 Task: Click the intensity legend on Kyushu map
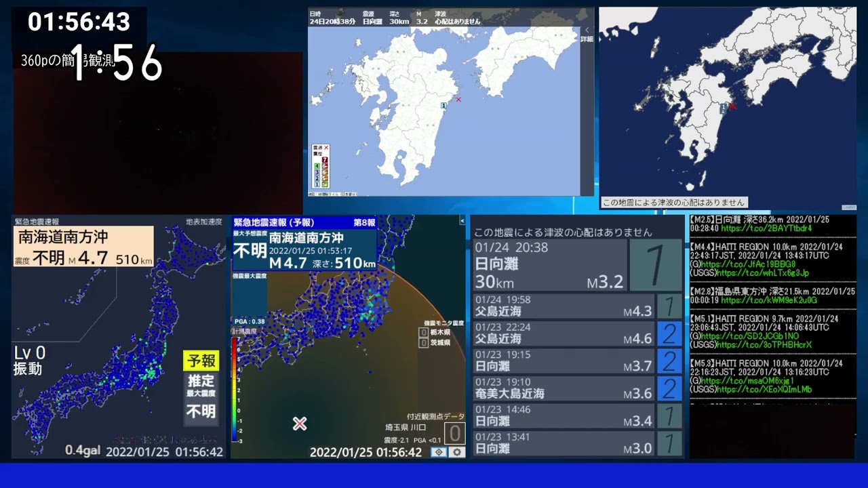tap(321, 166)
